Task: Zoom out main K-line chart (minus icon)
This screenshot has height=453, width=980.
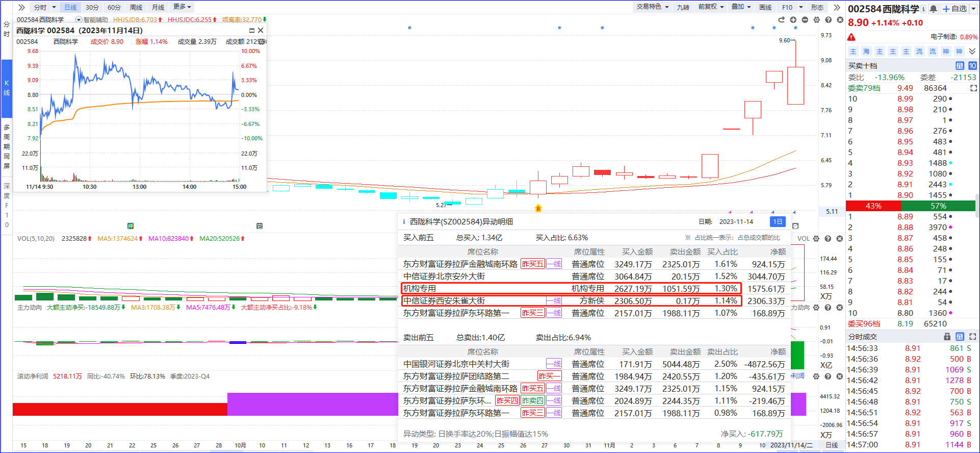Action: (805, 20)
